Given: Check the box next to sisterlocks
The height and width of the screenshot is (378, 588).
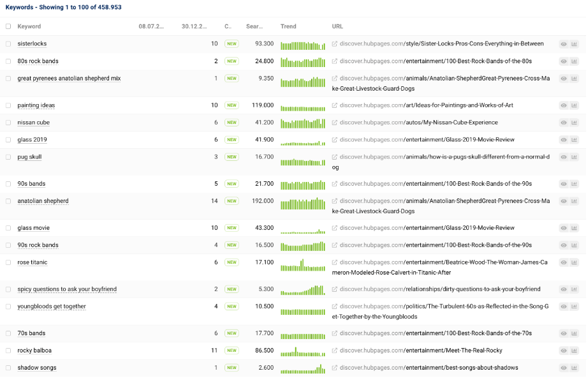Looking at the screenshot, I should (8, 44).
